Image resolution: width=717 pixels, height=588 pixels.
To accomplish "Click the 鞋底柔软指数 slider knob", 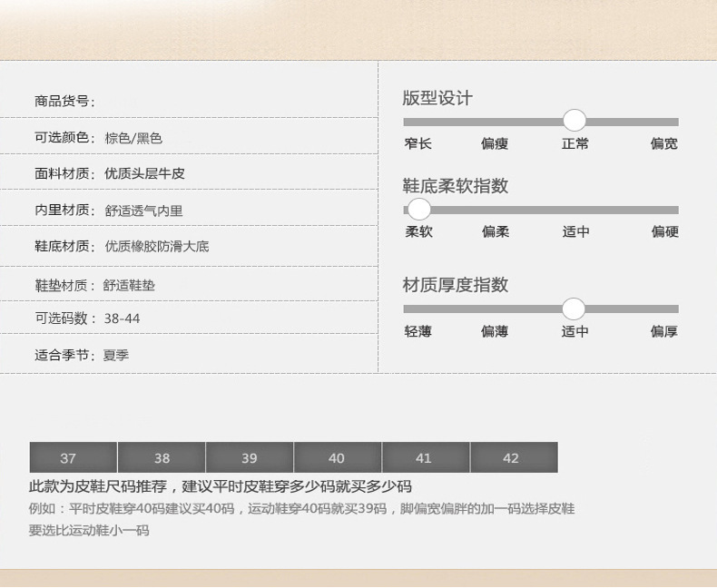I will [x=419, y=209].
